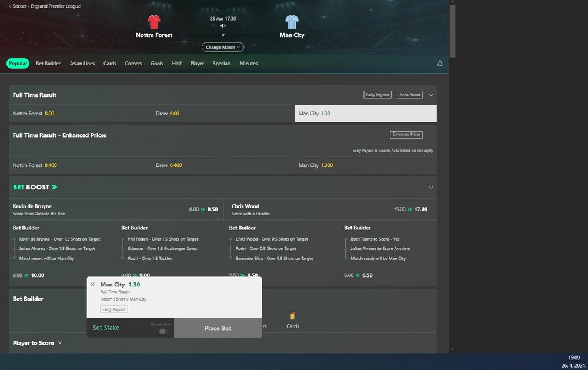Click the audio commentary speaker icon

click(222, 26)
